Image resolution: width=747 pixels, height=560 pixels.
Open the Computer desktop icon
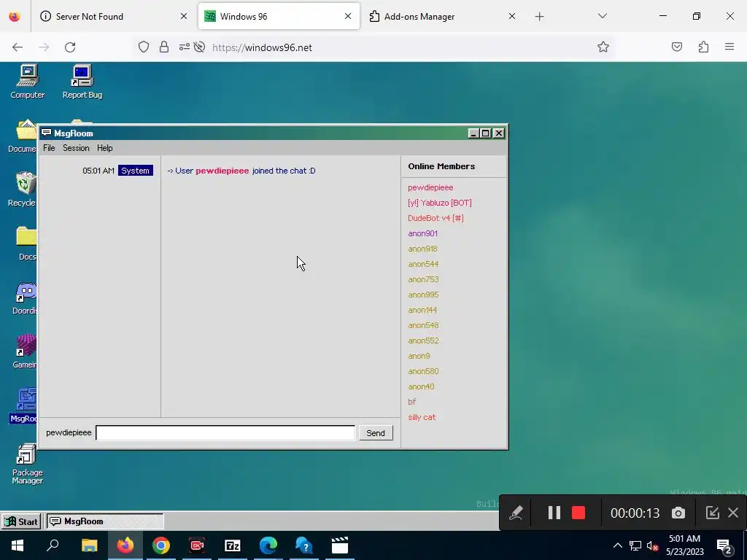pos(28,82)
